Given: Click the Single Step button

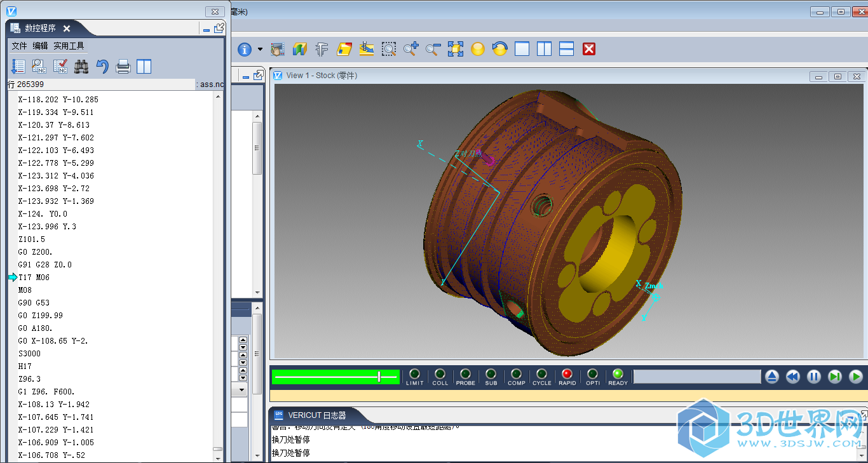Looking at the screenshot, I should pos(835,377).
